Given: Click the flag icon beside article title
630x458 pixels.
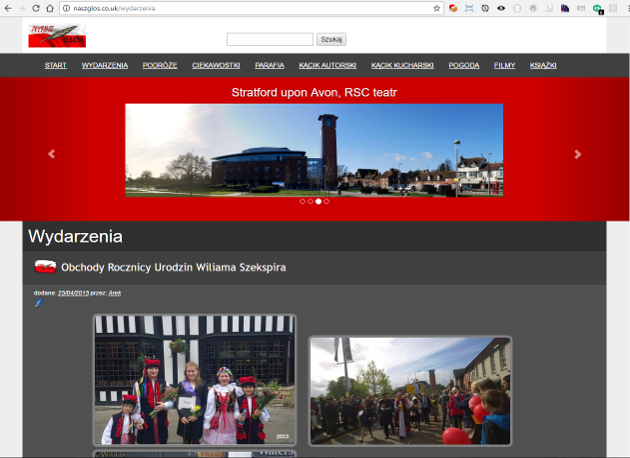Looking at the screenshot, I should tap(45, 267).
